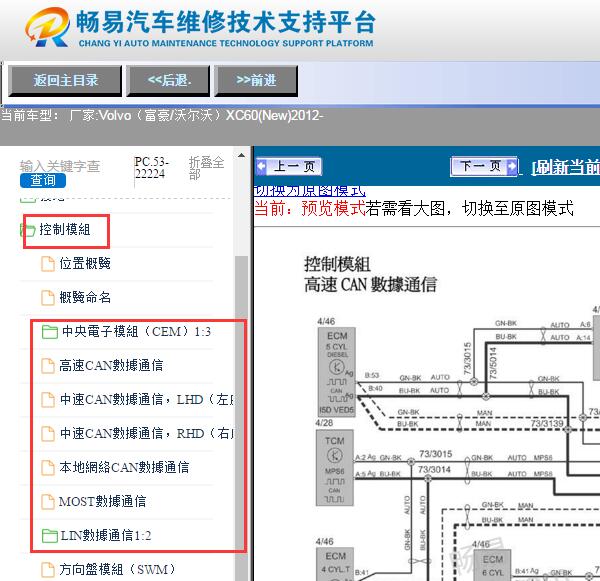Click document icon beside 本地網絡CAN數據通信
600x581 pixels.
[x=48, y=468]
